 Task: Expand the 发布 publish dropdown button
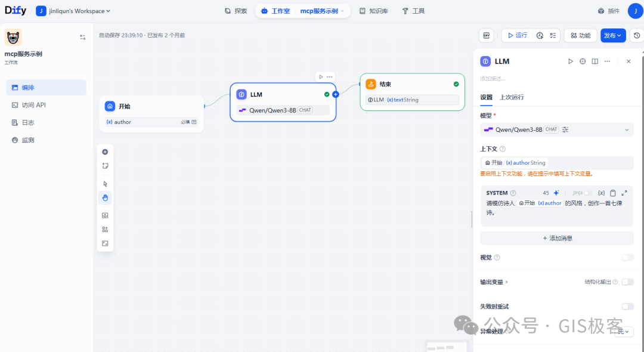click(621, 35)
